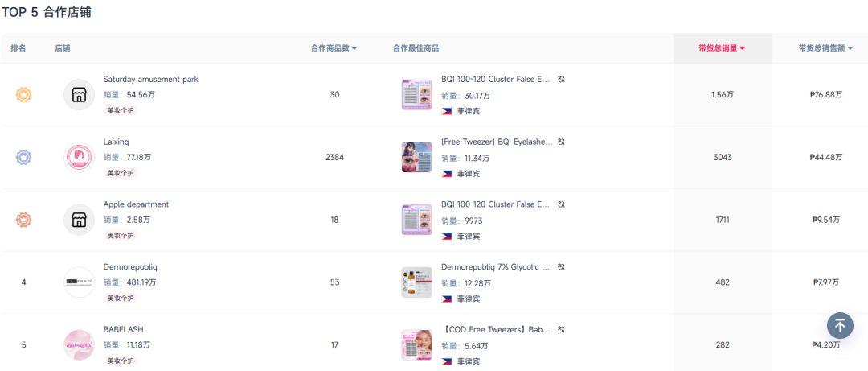Click the Apple department store icon
This screenshot has width=868, height=371.
pos(79,220)
